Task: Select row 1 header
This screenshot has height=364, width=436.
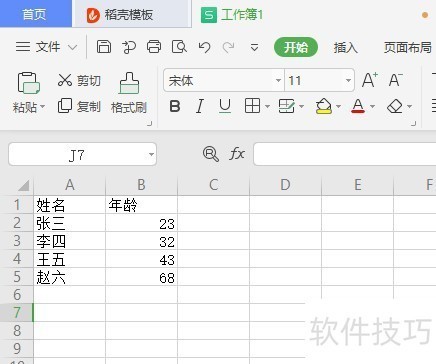Action: 17,205
